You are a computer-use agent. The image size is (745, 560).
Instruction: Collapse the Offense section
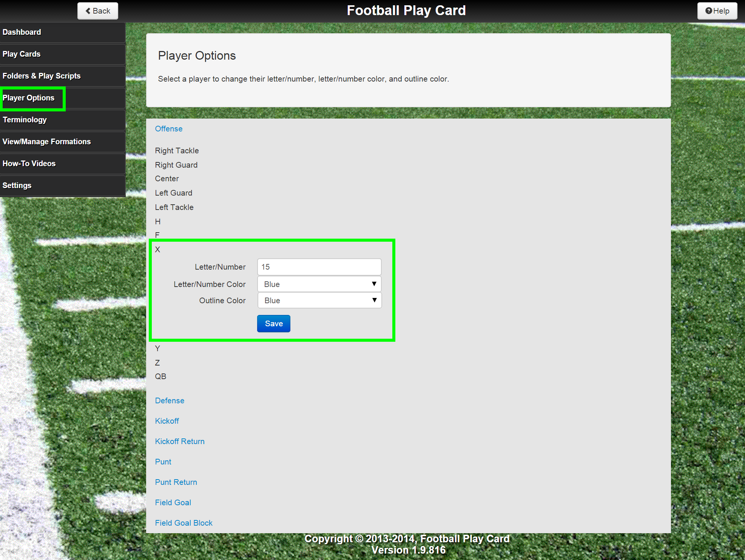(x=168, y=129)
